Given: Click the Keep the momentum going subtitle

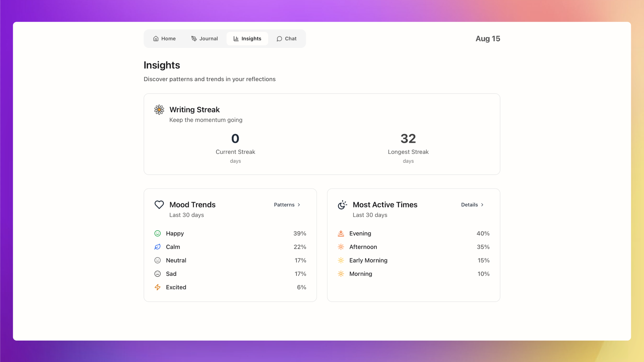Looking at the screenshot, I should click(x=206, y=120).
